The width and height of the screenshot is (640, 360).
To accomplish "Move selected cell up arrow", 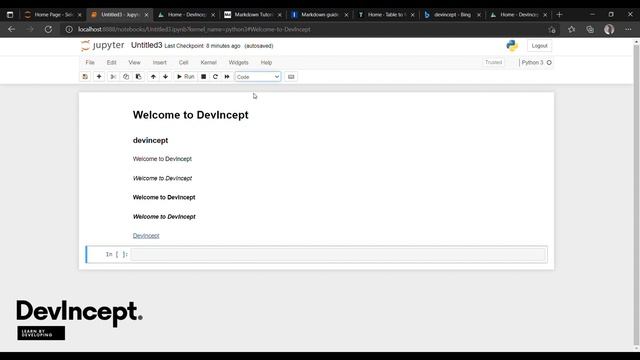I will [153, 77].
